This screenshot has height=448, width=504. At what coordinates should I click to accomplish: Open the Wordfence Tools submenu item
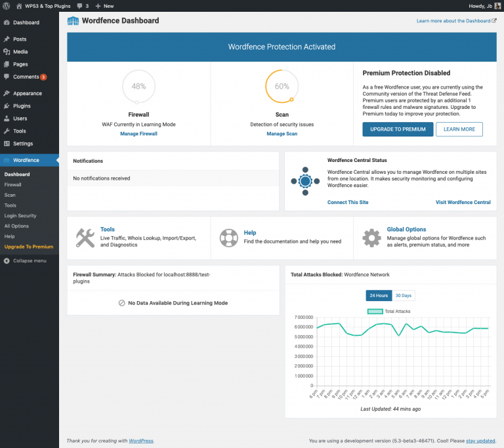[10, 205]
